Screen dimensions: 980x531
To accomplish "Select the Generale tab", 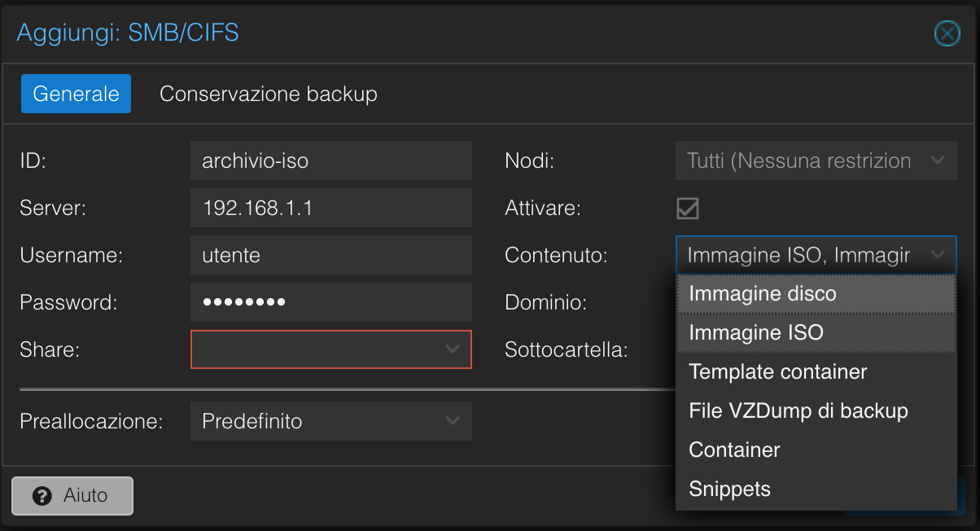I will coord(76,94).
